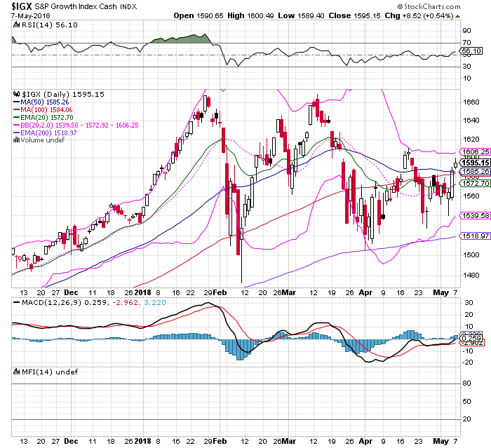Click the 2018 label on price chart axis
Image resolution: width=491 pixels, height=448 pixels.
click(142, 293)
